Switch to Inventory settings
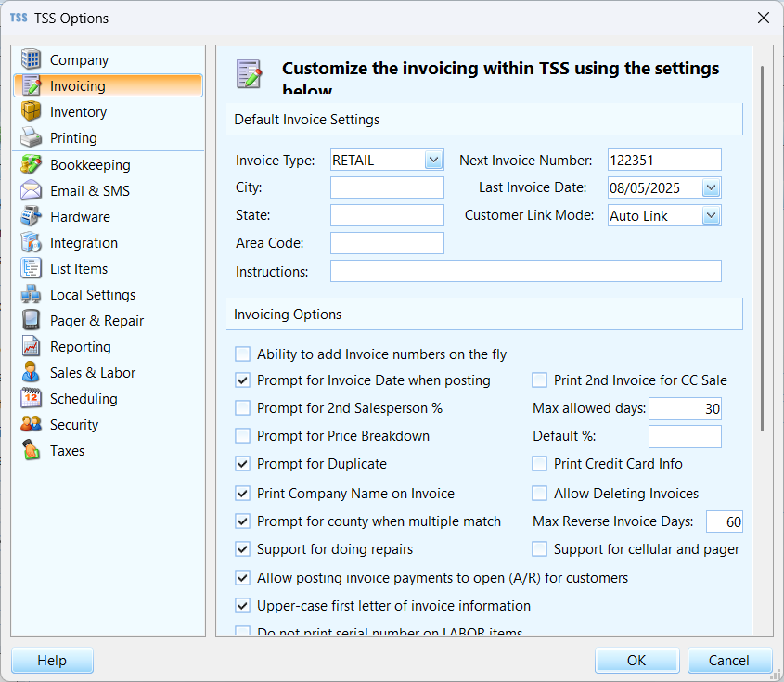The height and width of the screenshot is (682, 784). tap(108, 111)
